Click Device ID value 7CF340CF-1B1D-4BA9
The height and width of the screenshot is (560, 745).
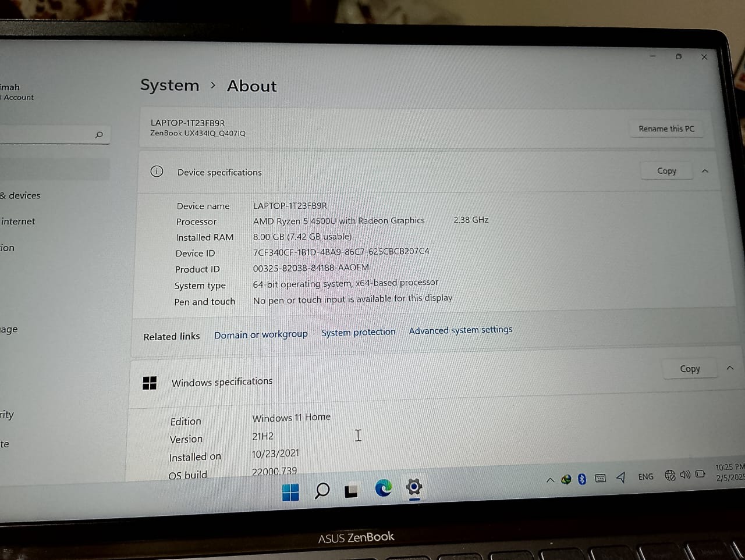[x=341, y=252]
